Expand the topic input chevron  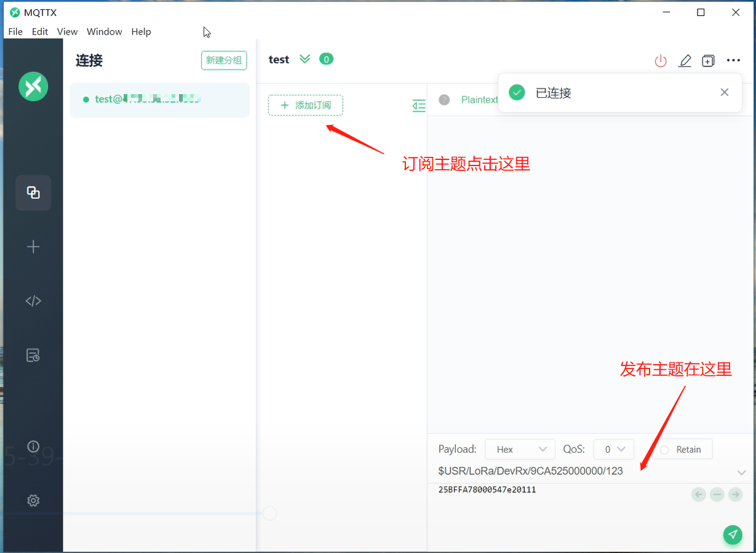click(x=741, y=472)
